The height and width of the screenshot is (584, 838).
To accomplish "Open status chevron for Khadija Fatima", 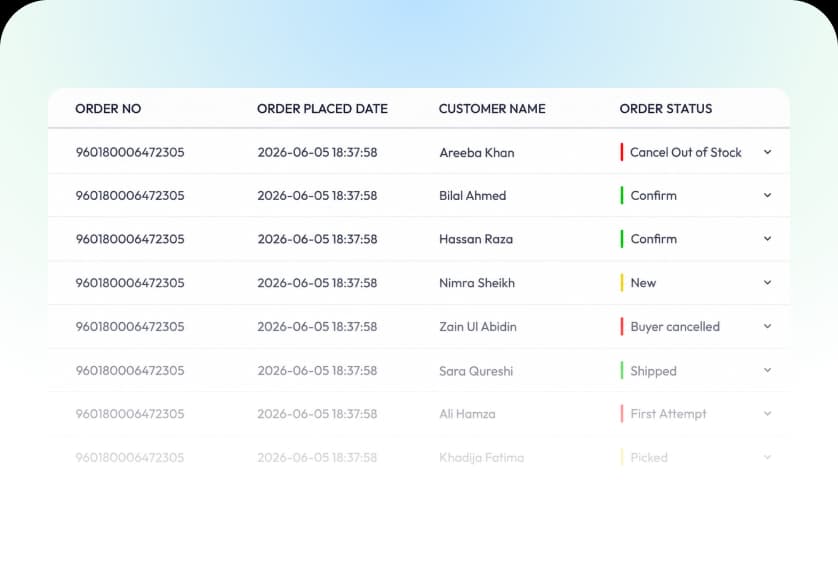I will tap(767, 457).
